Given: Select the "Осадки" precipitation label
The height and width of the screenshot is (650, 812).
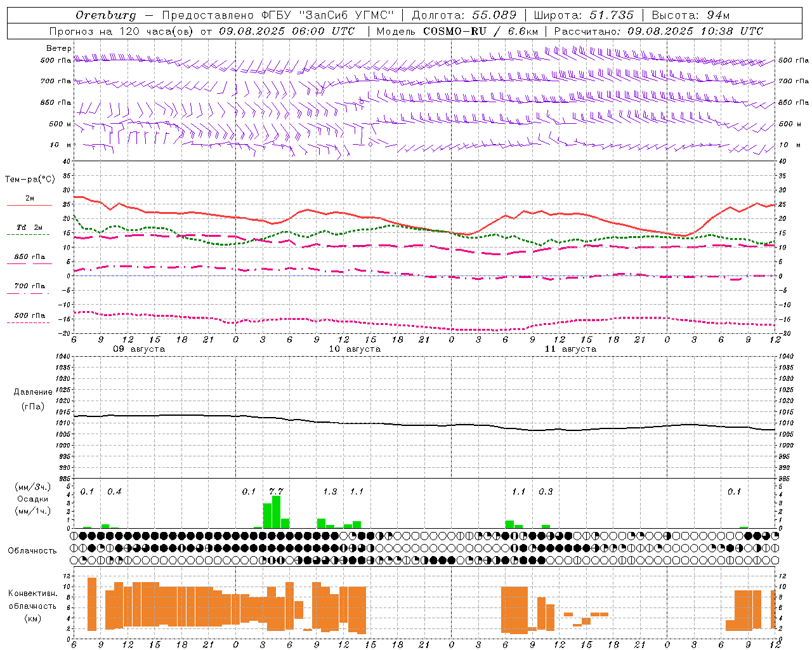Looking at the screenshot, I should [32, 499].
